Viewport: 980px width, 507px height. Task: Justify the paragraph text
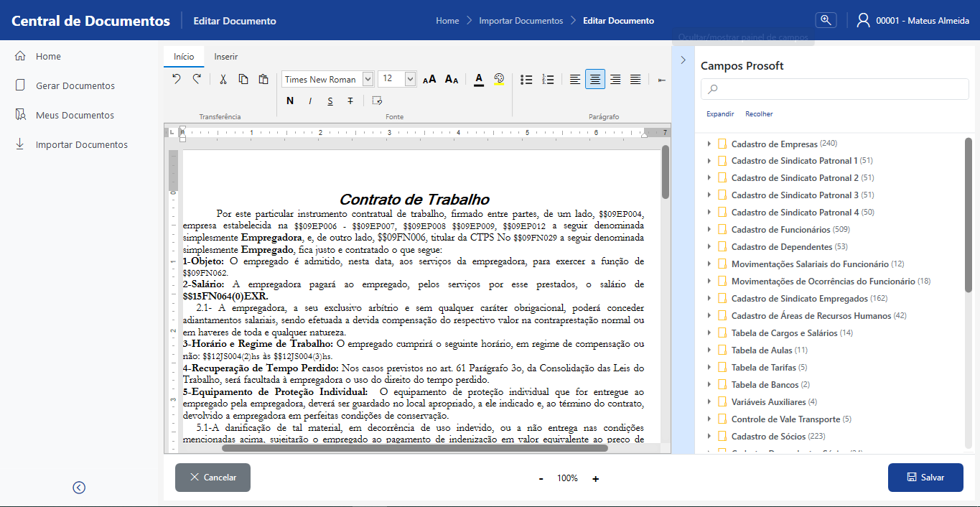pyautogui.click(x=635, y=79)
